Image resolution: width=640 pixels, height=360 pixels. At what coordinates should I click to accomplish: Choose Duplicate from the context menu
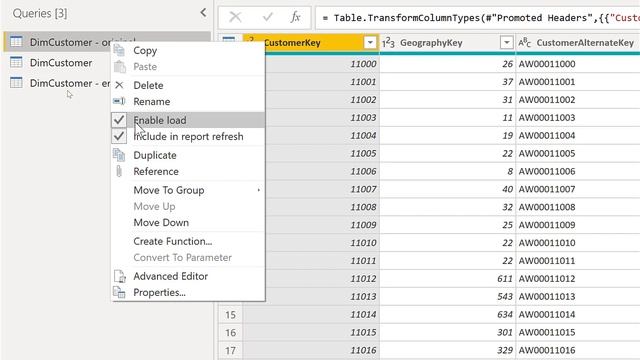pos(155,155)
